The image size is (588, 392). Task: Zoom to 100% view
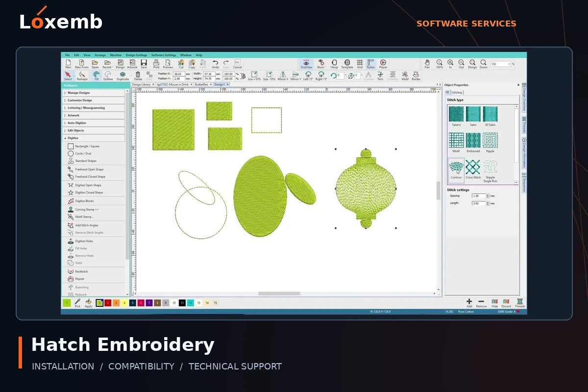440,64
